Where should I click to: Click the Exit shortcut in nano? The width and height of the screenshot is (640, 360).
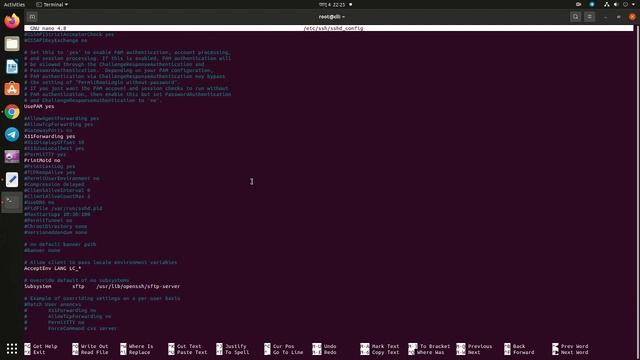click(39, 352)
